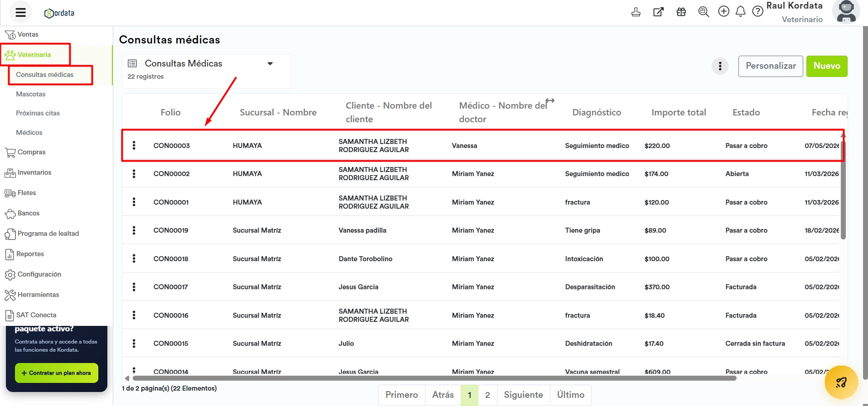The width and height of the screenshot is (868, 406).
Task: Open the three-dot options next to Personalizar
Action: [720, 66]
